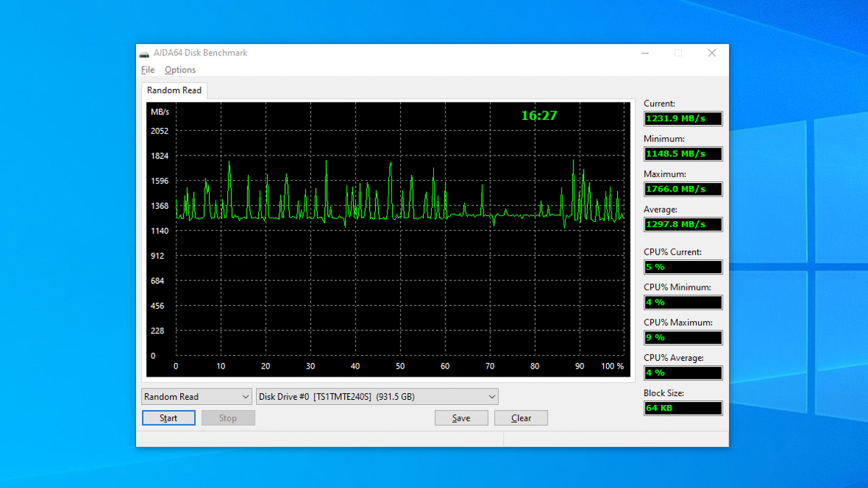
Task: Click the Block Size: label
Action: [664, 393]
